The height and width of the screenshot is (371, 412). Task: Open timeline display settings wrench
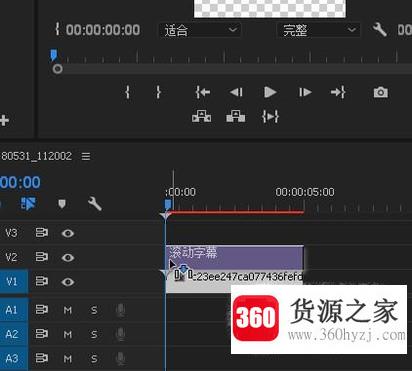(x=95, y=204)
